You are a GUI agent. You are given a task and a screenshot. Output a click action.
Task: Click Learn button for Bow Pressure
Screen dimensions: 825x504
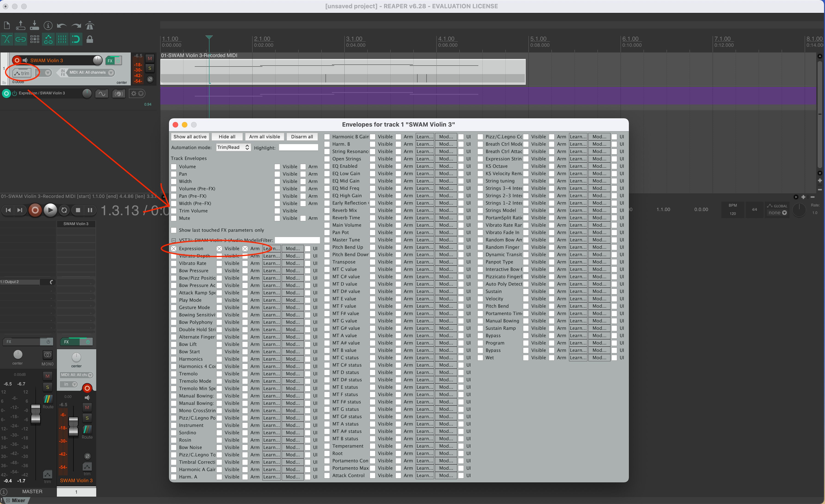[x=272, y=271]
